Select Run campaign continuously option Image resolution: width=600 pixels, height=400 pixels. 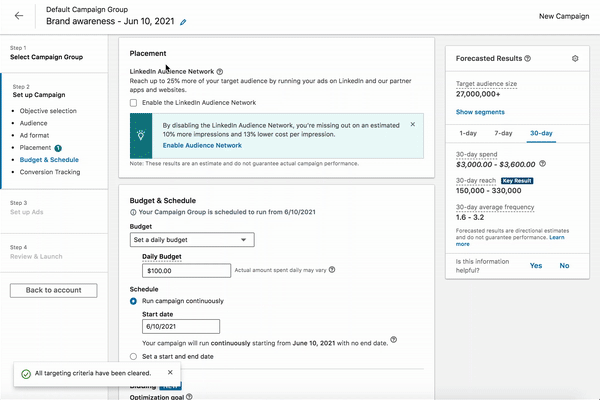[135, 301]
